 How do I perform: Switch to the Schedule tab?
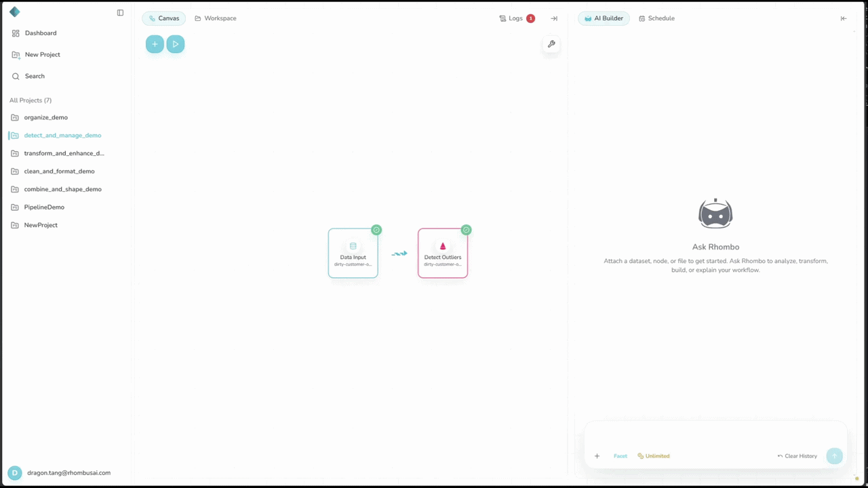coord(656,18)
